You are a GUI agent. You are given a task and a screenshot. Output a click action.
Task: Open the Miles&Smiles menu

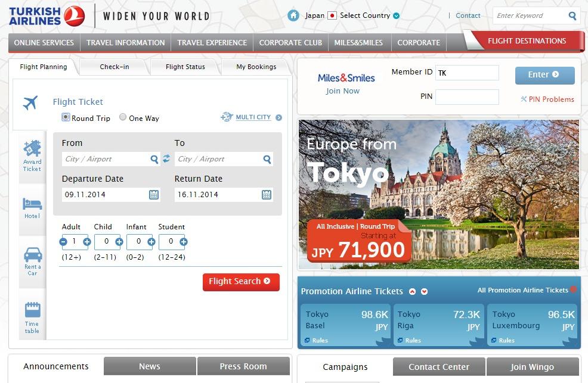click(x=358, y=43)
